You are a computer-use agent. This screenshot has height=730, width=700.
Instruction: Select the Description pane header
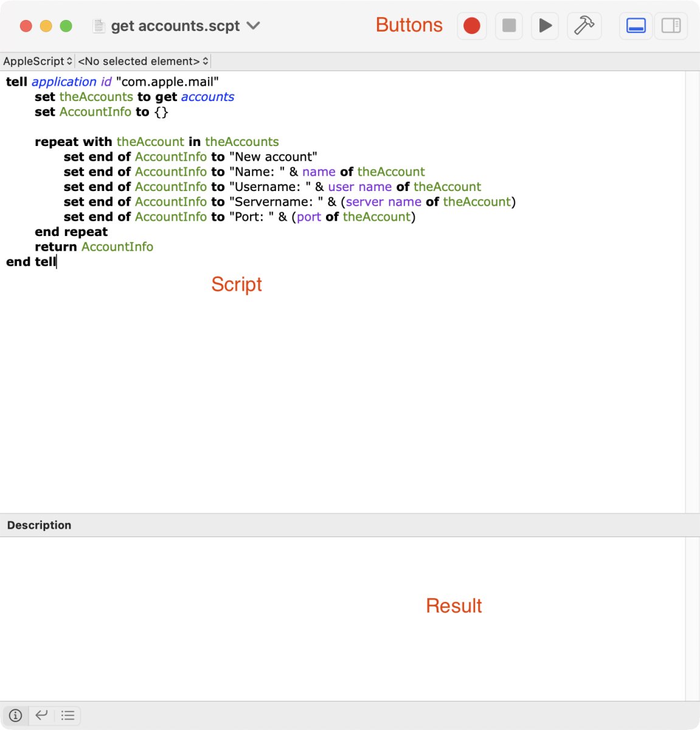(x=39, y=524)
